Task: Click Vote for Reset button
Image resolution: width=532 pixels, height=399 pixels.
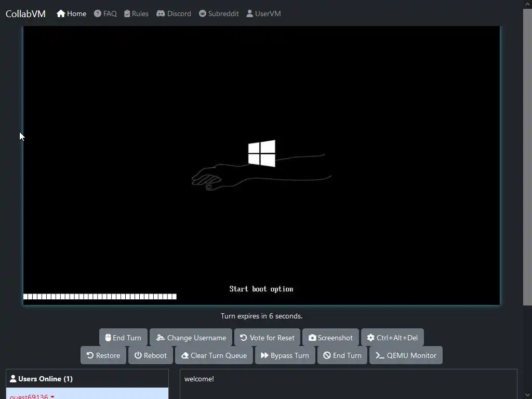Action: pyautogui.click(x=267, y=338)
